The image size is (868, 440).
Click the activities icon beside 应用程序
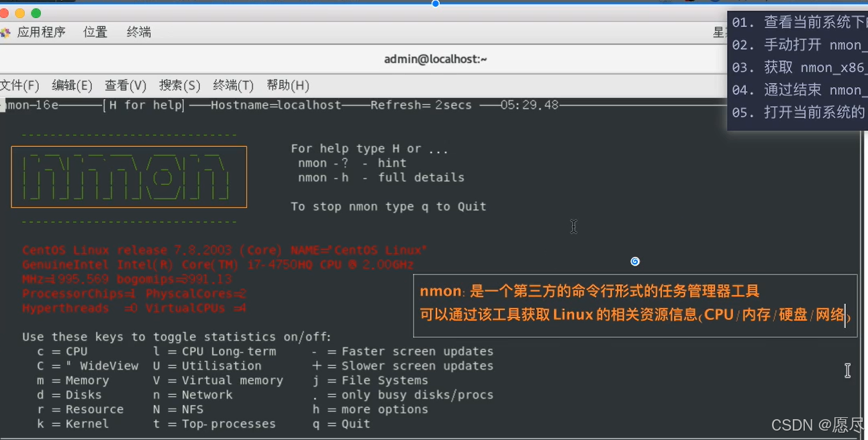point(5,32)
